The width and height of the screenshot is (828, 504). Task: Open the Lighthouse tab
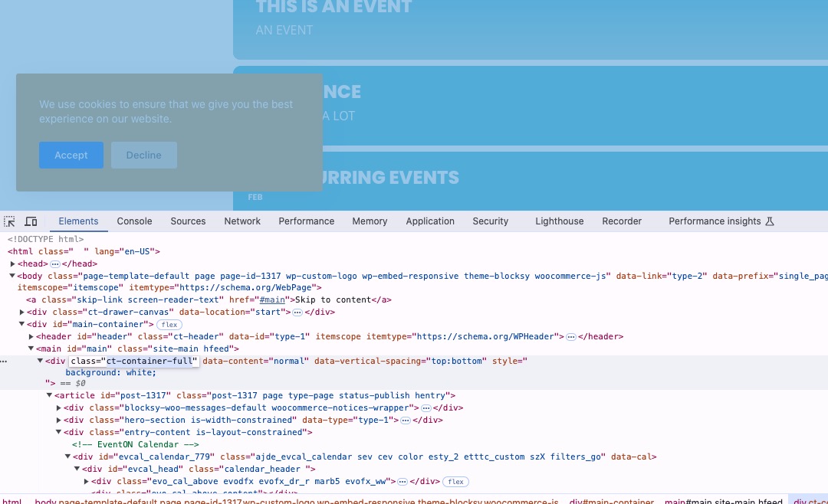[x=559, y=221]
